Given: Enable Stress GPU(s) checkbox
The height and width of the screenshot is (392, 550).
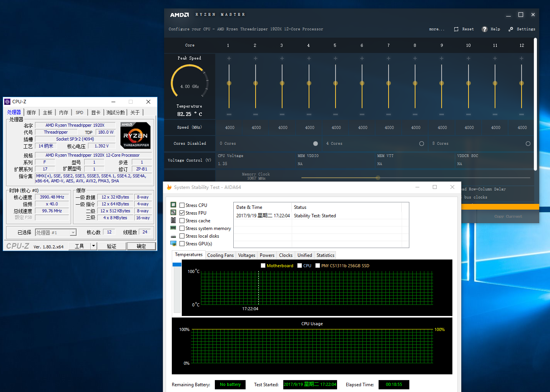Looking at the screenshot, I should point(182,244).
